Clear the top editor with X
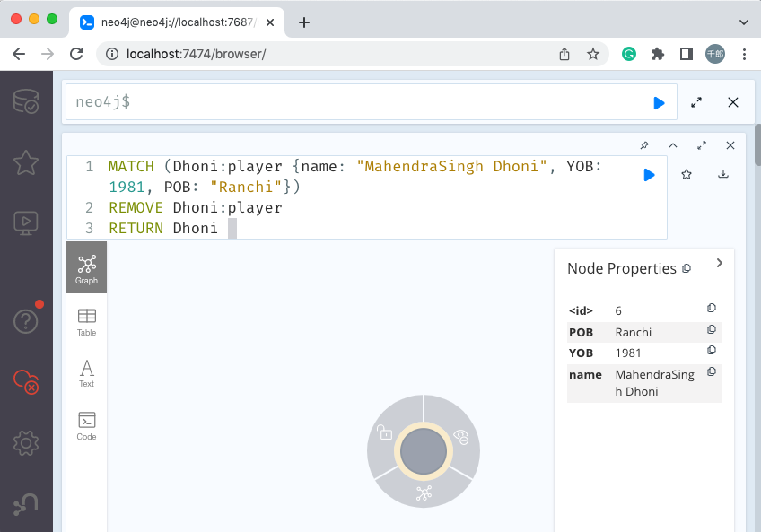The image size is (761, 532). (x=733, y=102)
